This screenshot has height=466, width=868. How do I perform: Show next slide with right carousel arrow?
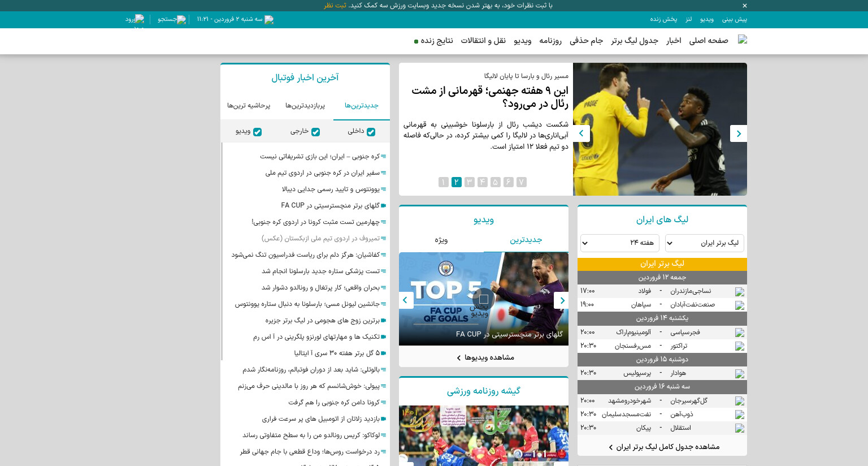click(x=739, y=133)
